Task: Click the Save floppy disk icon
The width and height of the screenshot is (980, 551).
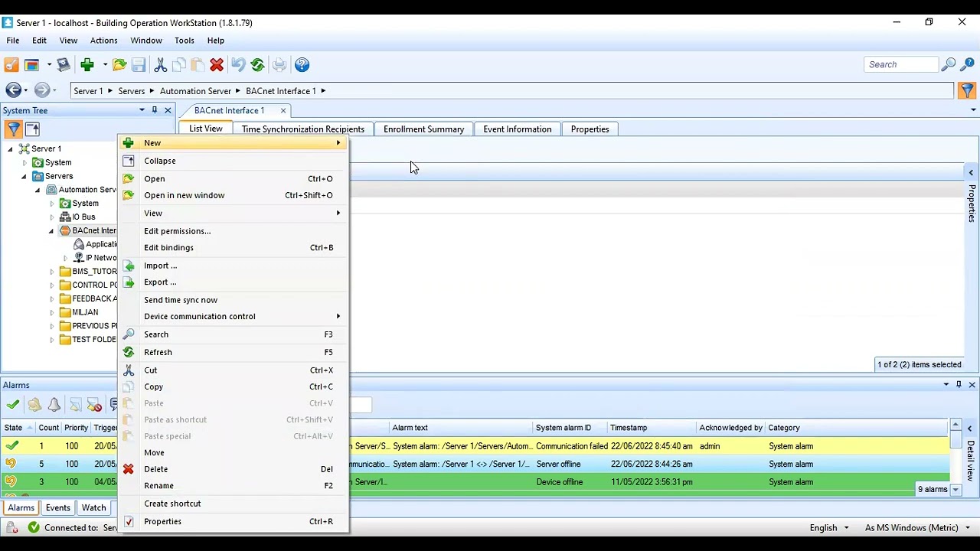Action: pyautogui.click(x=139, y=65)
